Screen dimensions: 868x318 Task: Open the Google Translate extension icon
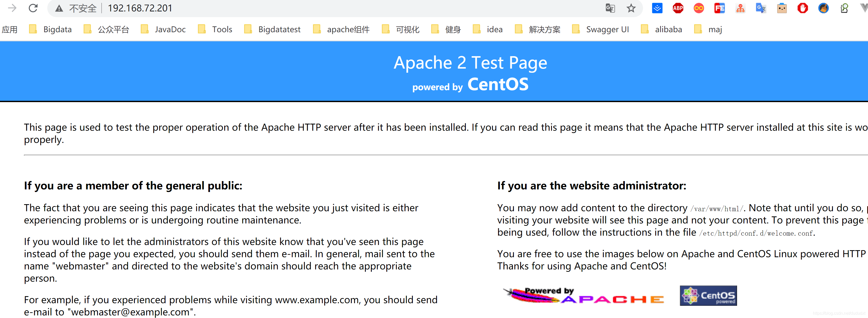(x=761, y=8)
